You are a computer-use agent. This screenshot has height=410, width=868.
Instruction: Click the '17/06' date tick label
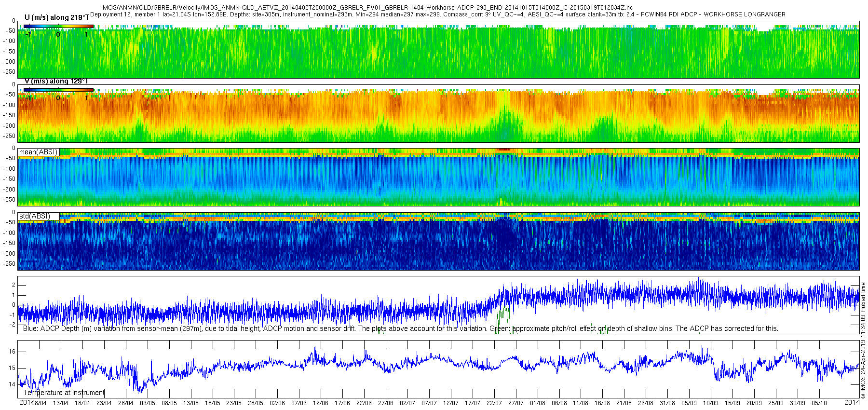click(342, 403)
